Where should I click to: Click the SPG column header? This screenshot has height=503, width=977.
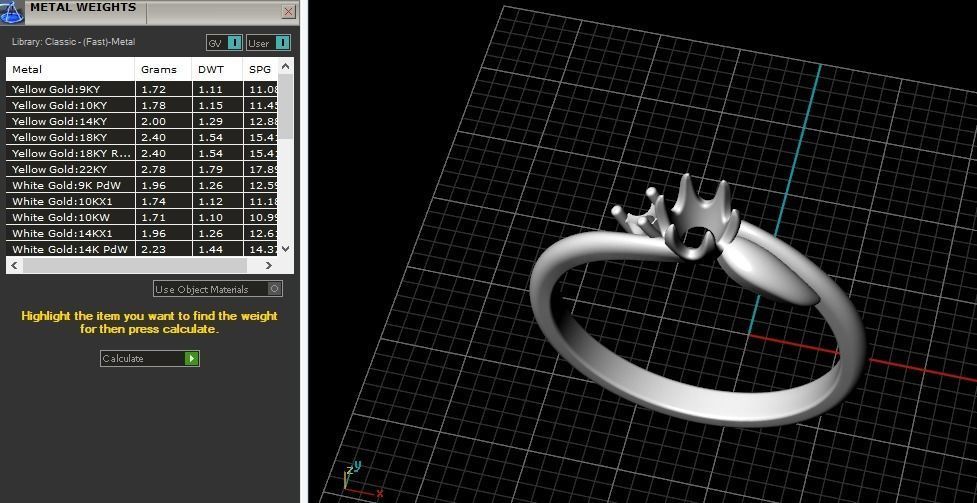coord(260,69)
